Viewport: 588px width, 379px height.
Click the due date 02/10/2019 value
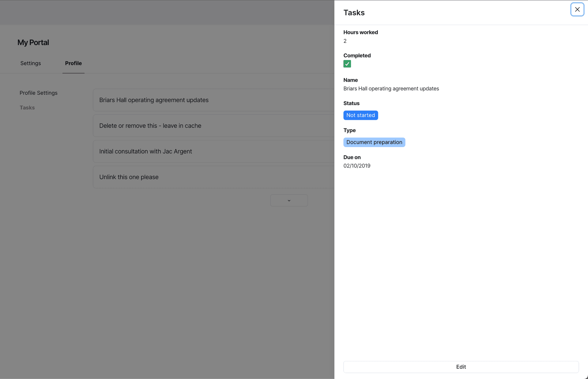pos(357,166)
